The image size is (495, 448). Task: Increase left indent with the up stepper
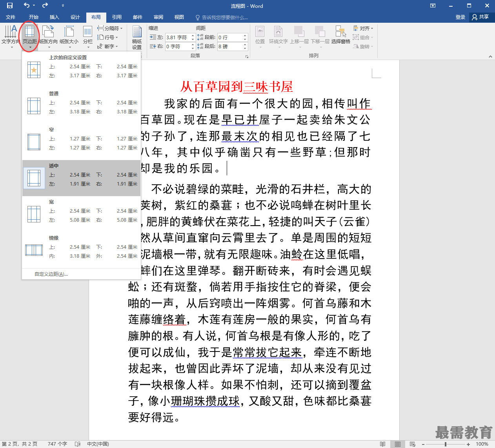click(193, 35)
